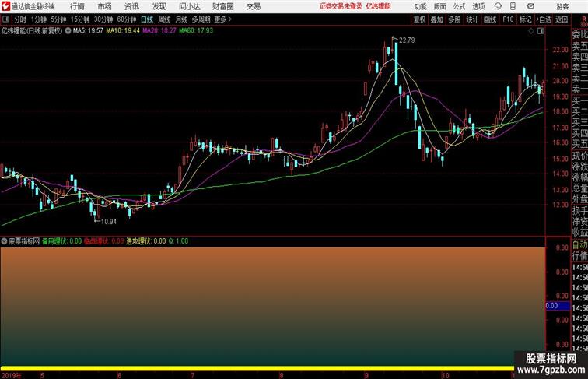
Task: Switch to the 60分钟 period tab
Action: click(127, 19)
